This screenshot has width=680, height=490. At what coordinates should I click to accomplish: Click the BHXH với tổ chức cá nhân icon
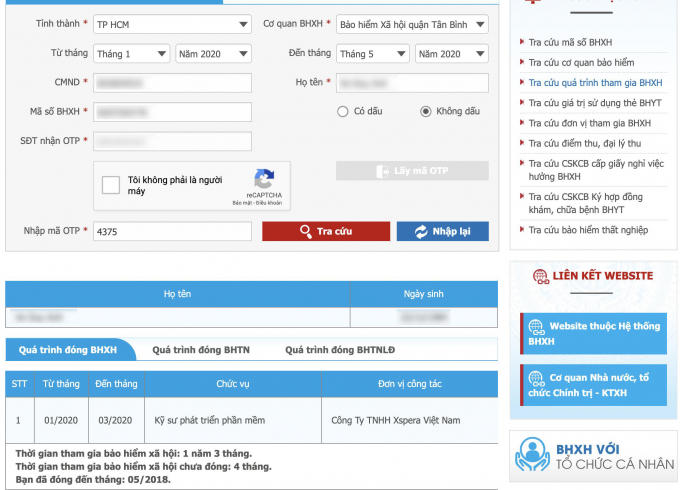(532, 455)
